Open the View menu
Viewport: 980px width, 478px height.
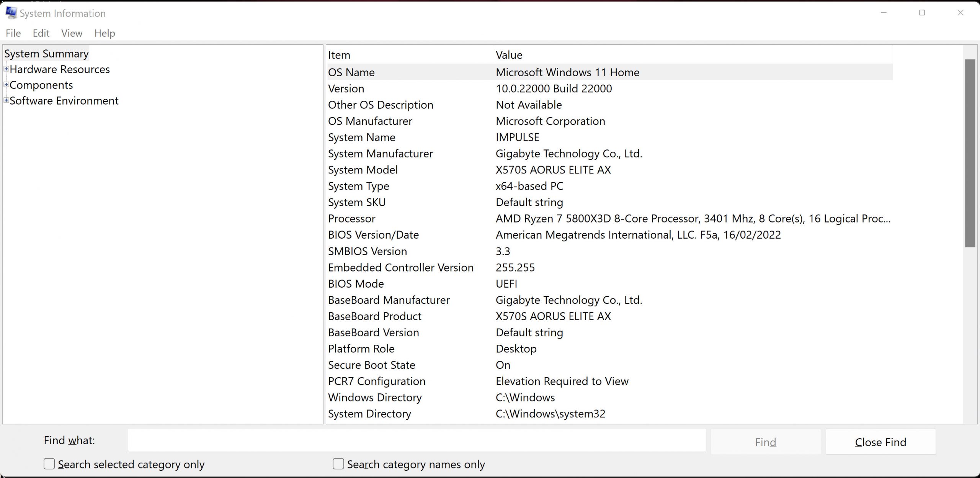pos(72,33)
